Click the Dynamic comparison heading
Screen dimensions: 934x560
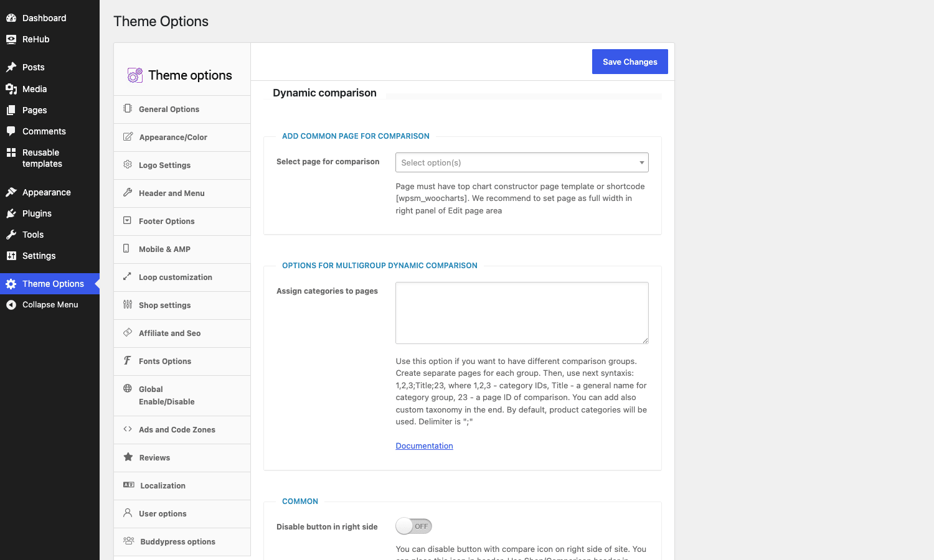click(324, 93)
